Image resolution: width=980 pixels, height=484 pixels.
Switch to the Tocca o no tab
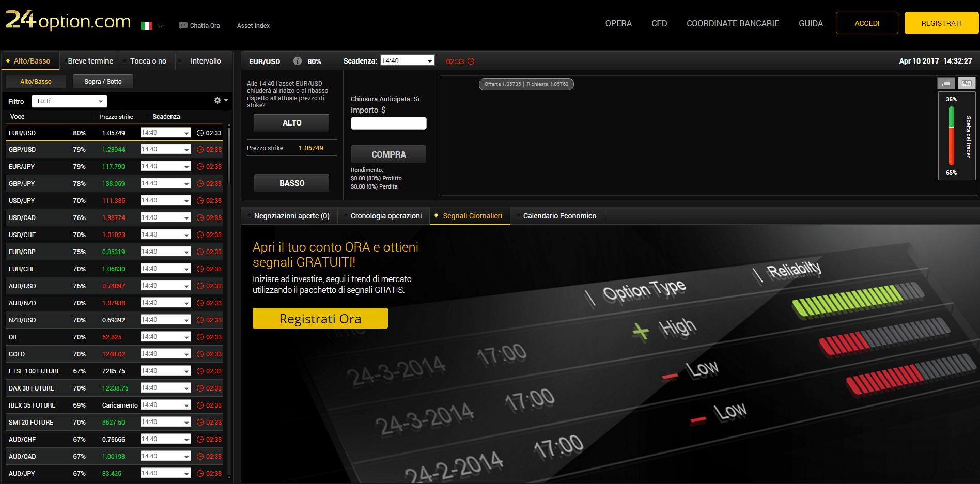148,61
